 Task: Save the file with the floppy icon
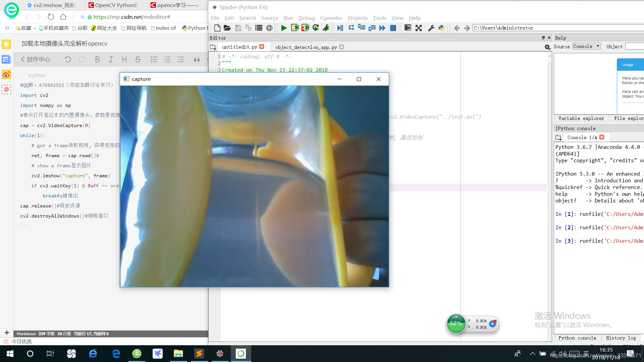(x=238, y=28)
